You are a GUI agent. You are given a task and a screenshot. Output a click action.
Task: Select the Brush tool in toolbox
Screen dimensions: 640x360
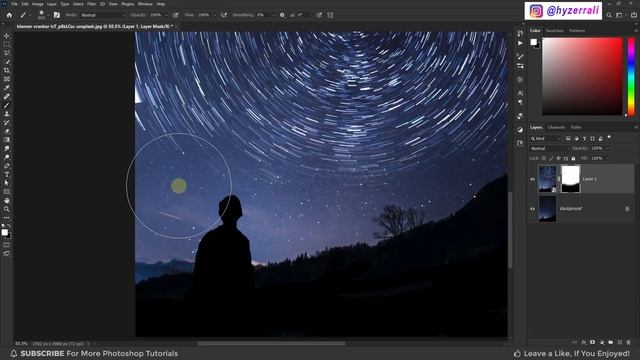point(7,105)
